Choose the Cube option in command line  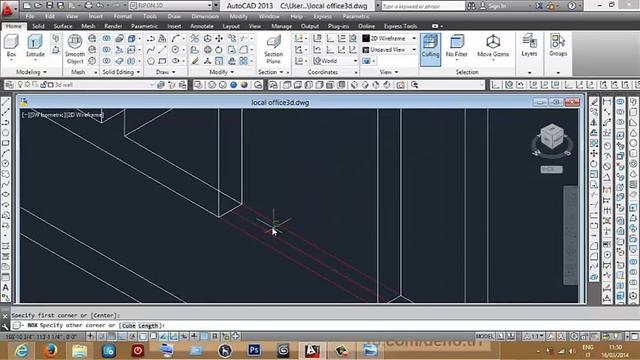[x=129, y=326]
